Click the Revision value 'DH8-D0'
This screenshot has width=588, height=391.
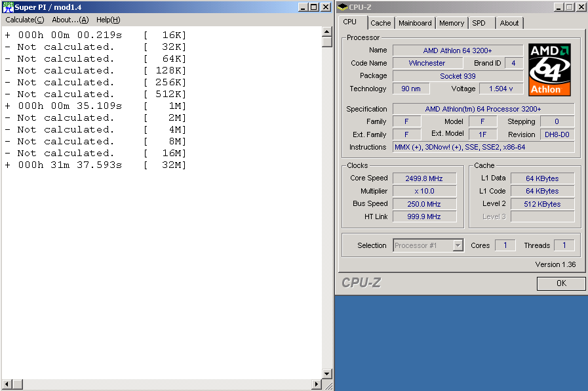tap(557, 134)
